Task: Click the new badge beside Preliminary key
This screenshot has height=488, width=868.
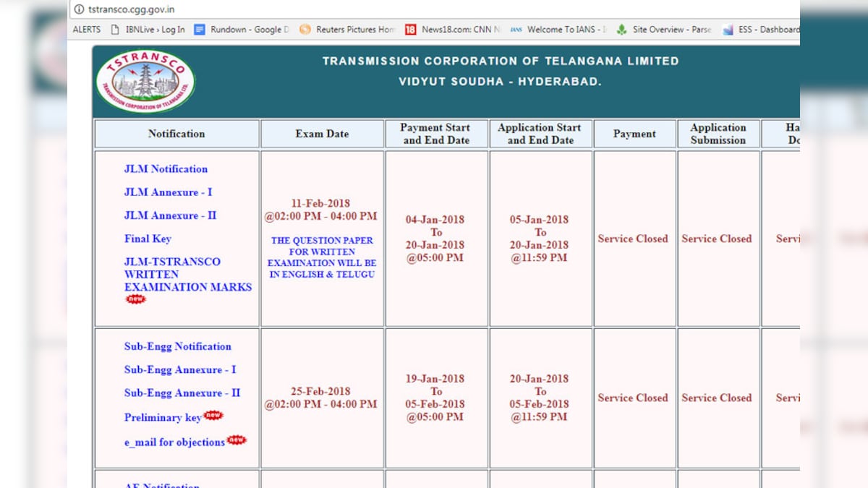Action: [214, 414]
